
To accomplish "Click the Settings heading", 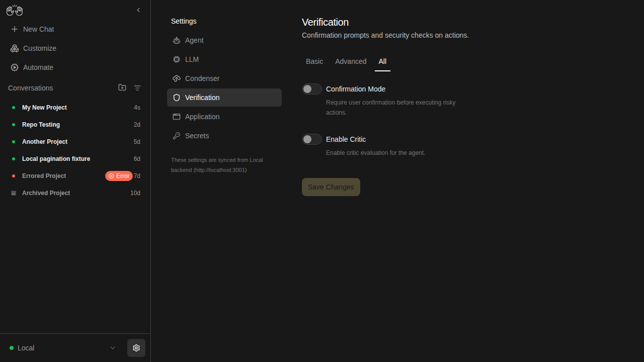I will pos(184,21).
